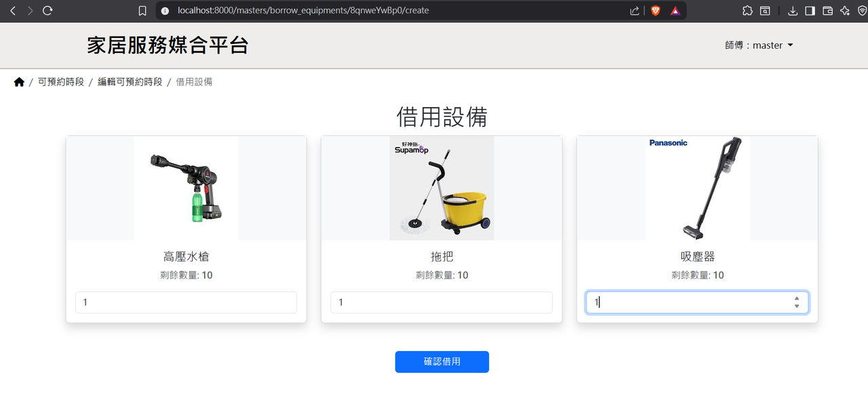Click the 高壓水槍 card title
The height and width of the screenshot is (395, 868).
pyautogui.click(x=186, y=257)
